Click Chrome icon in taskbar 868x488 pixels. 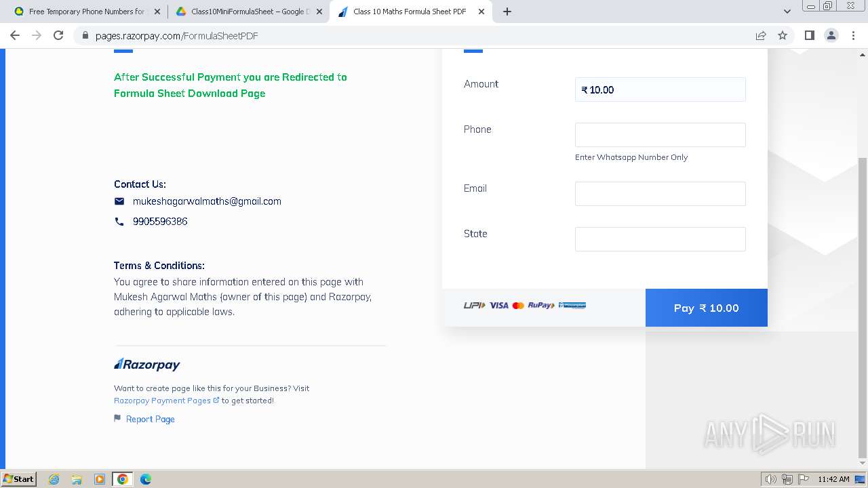123,479
